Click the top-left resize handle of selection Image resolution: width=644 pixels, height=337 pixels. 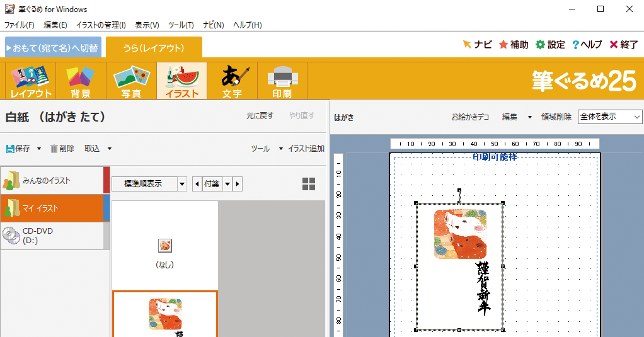[416, 203]
